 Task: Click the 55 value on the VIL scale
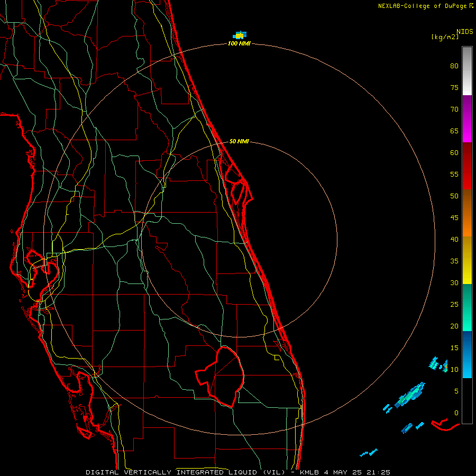tap(454, 174)
